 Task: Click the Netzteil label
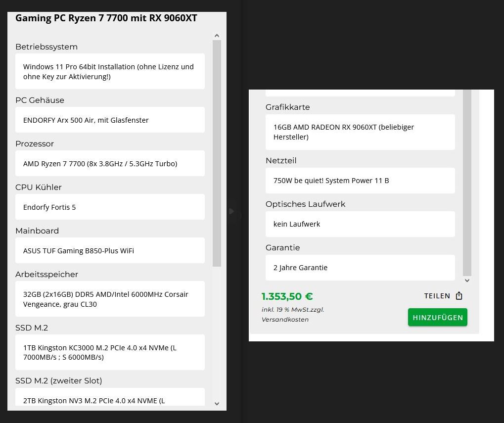281,160
